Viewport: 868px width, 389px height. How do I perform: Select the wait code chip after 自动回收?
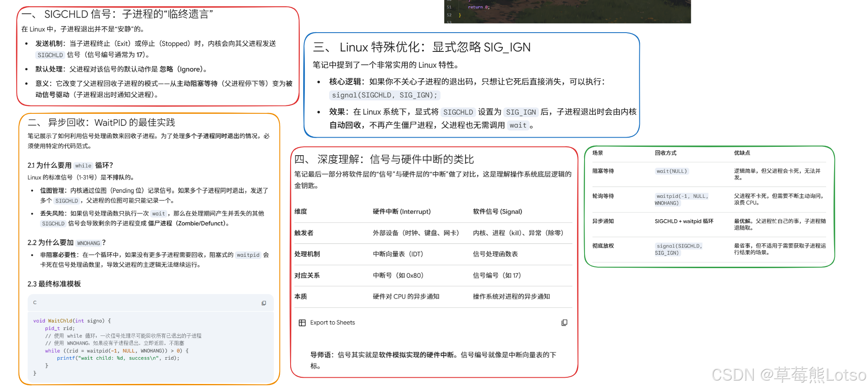point(518,125)
